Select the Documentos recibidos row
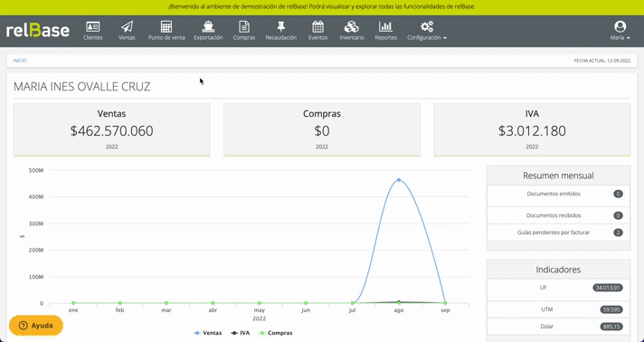 coord(558,215)
